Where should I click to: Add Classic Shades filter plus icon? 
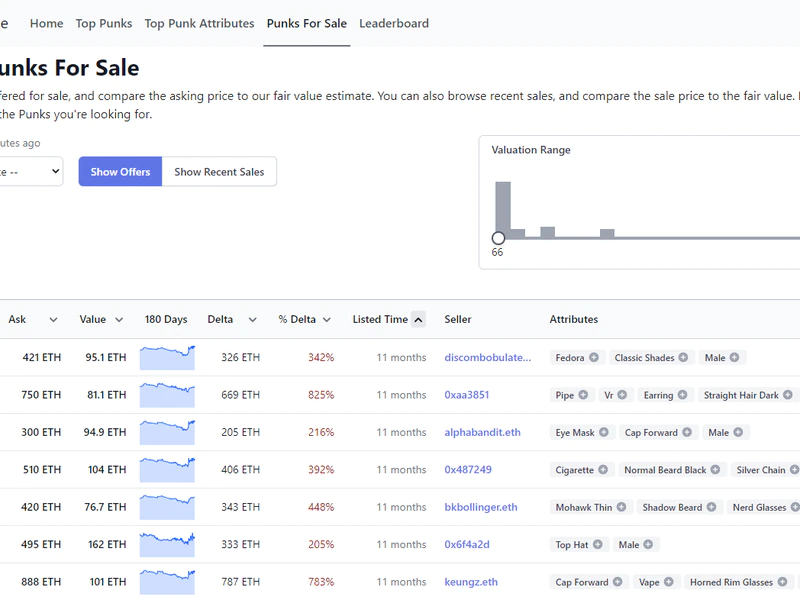point(683,357)
